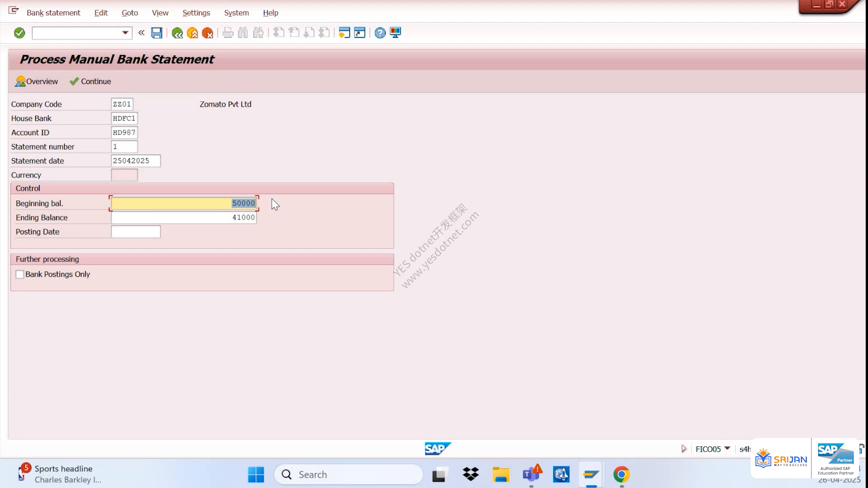This screenshot has height=488, width=868.
Task: Expand the command field dropdown arrow
Action: click(x=125, y=33)
